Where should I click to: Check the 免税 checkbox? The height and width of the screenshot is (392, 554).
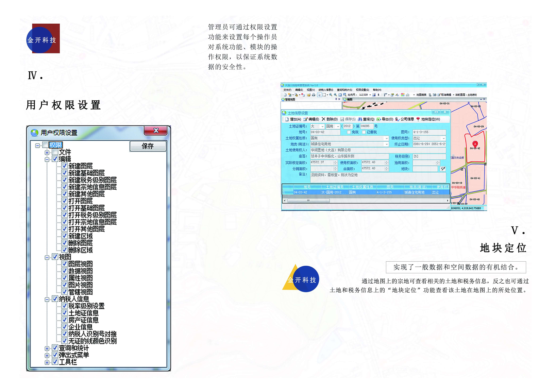tap(349, 132)
